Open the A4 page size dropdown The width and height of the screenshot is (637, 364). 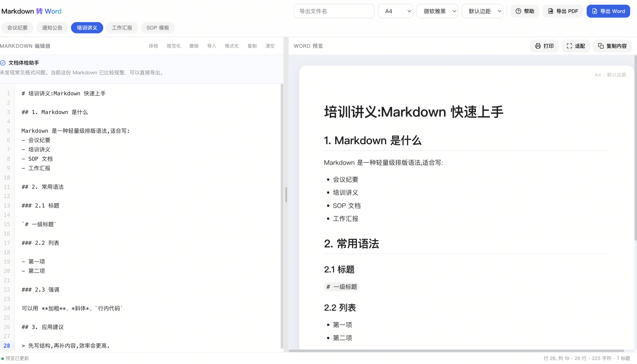point(395,11)
